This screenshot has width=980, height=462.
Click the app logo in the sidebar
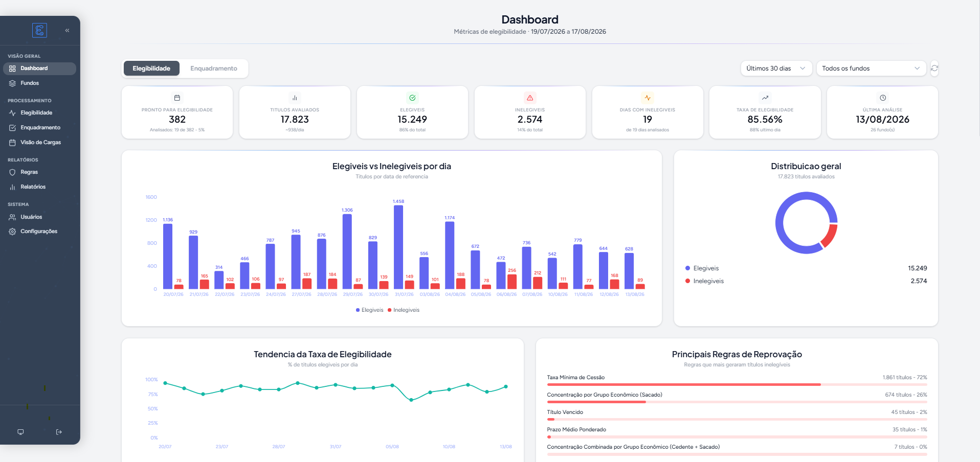click(39, 30)
